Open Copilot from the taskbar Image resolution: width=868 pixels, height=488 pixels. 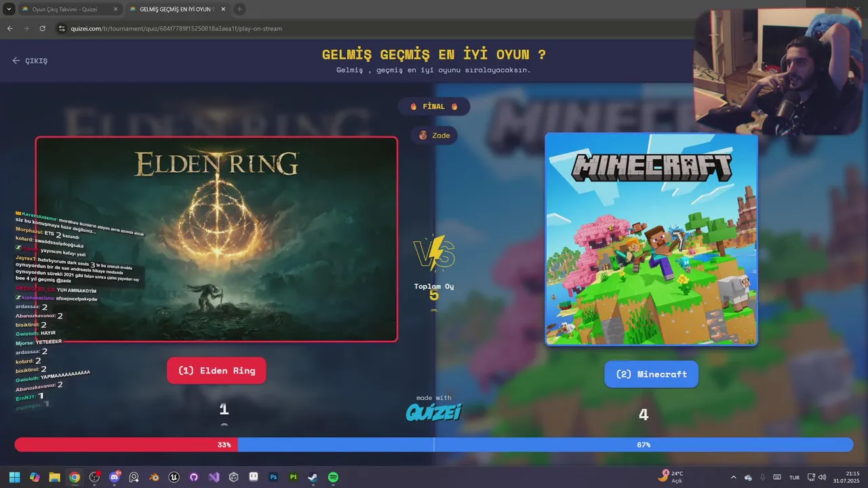(35, 477)
